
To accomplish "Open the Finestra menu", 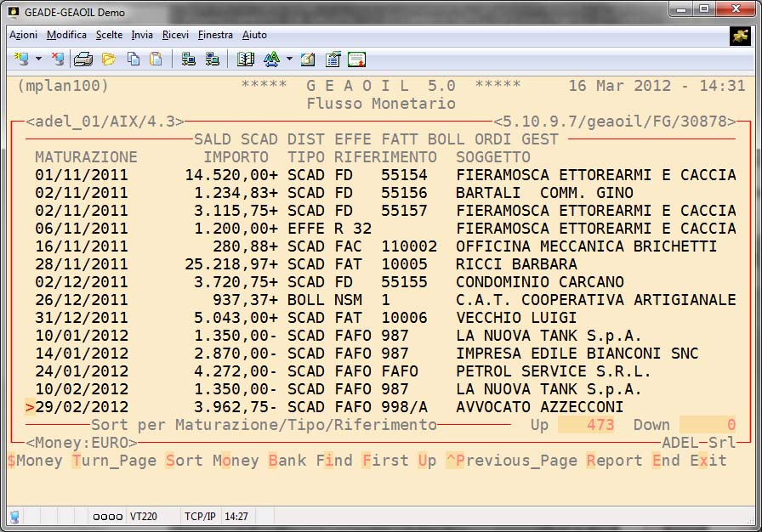I will pos(215,35).
